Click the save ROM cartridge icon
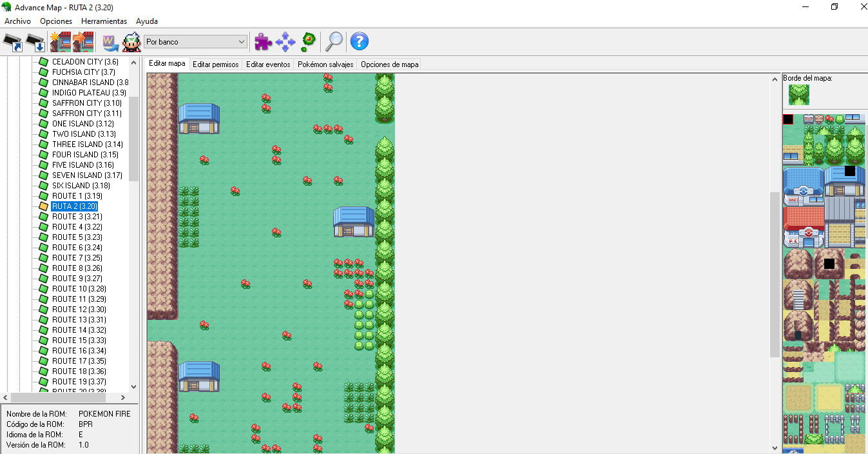This screenshot has width=868, height=454. click(x=35, y=43)
